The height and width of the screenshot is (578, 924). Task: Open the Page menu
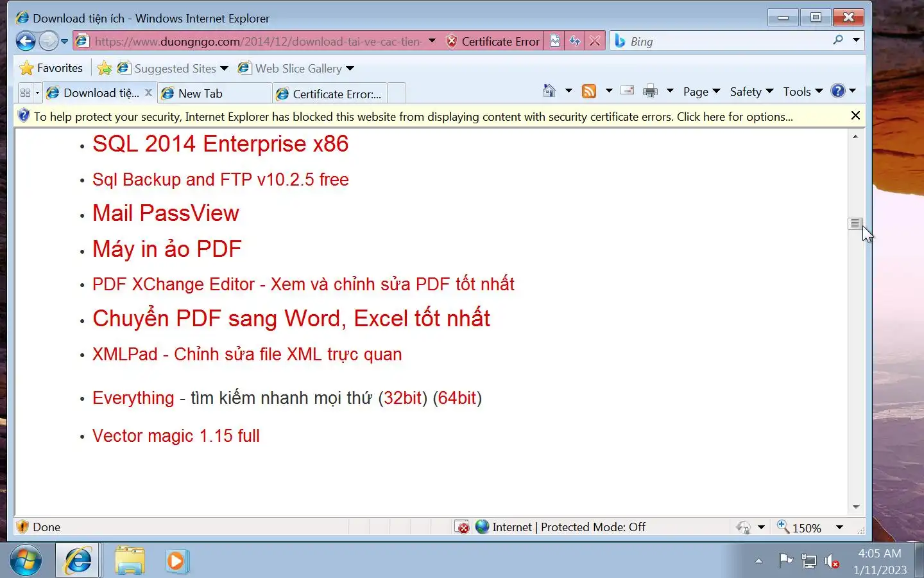(702, 92)
